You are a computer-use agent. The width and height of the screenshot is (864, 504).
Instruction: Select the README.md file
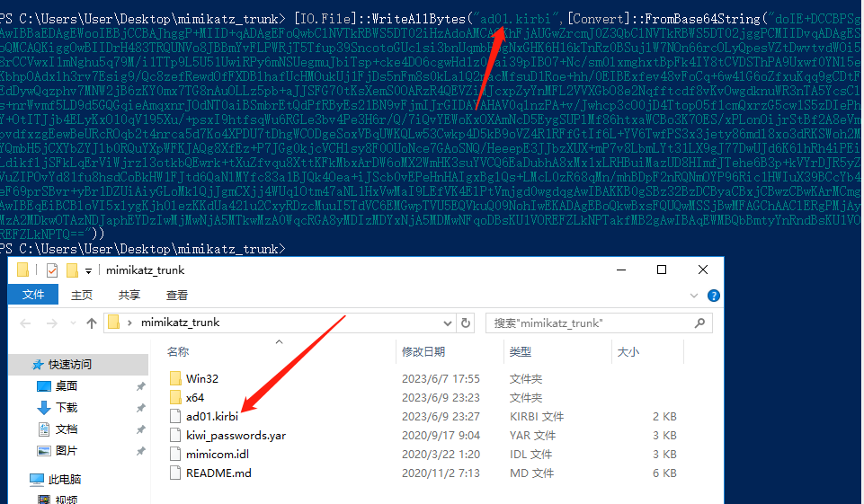pyautogui.click(x=218, y=473)
